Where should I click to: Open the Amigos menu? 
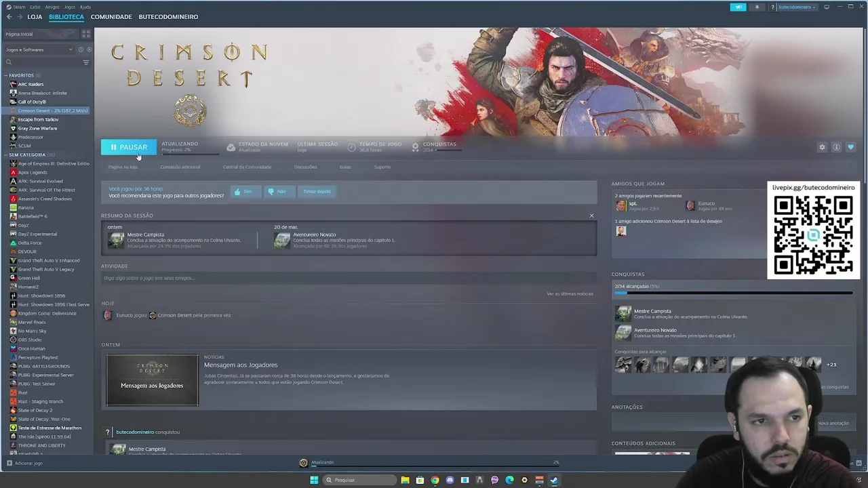(x=52, y=7)
